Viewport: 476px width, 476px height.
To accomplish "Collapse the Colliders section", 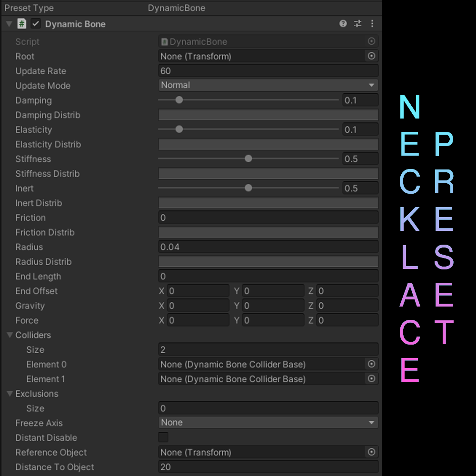I will (10, 335).
